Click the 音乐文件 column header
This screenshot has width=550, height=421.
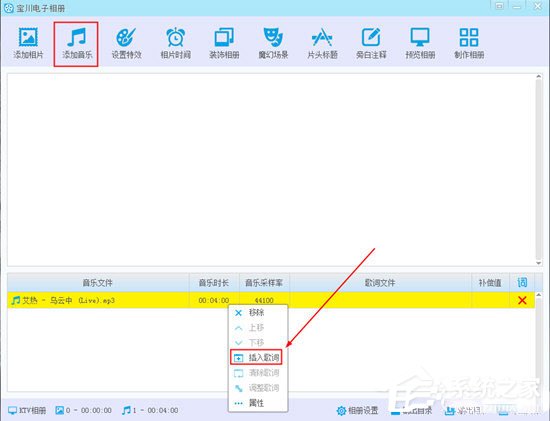pos(98,282)
